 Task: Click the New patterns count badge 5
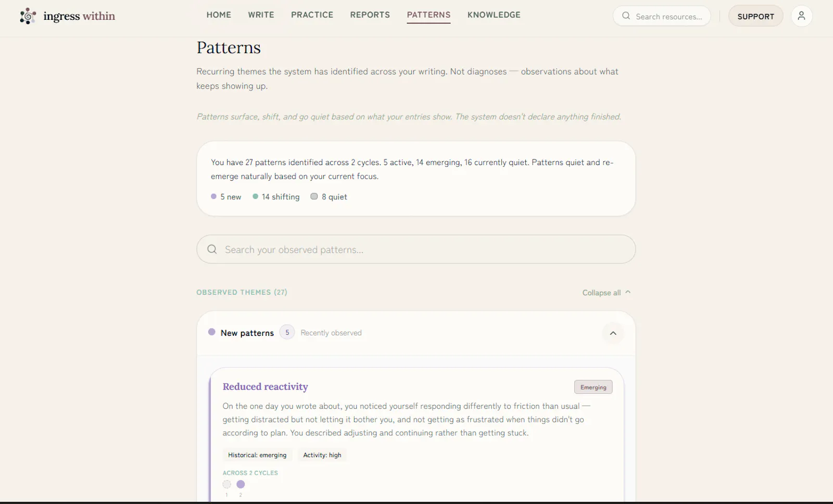[287, 332]
